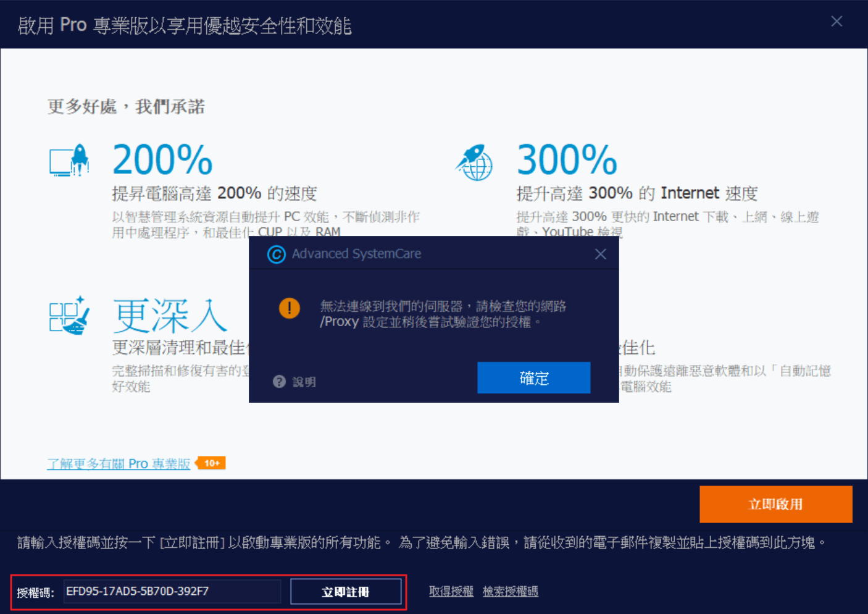Close the Advanced SystemCare error dialog
The height and width of the screenshot is (614, 868).
(600, 254)
